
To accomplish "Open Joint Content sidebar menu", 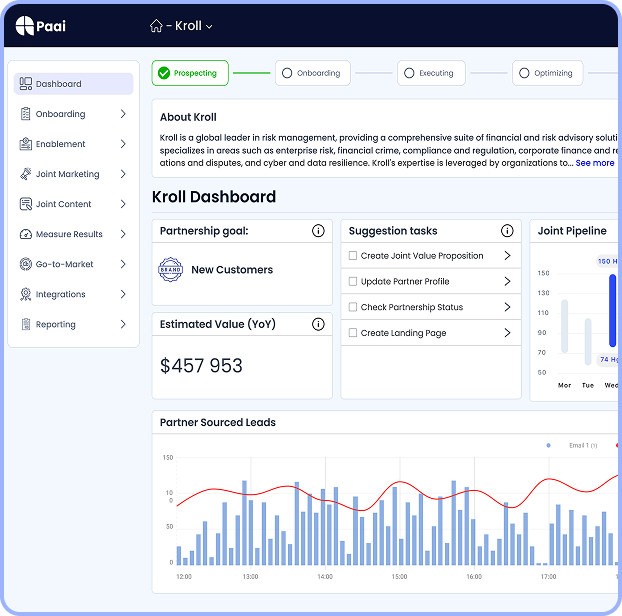I will click(73, 204).
